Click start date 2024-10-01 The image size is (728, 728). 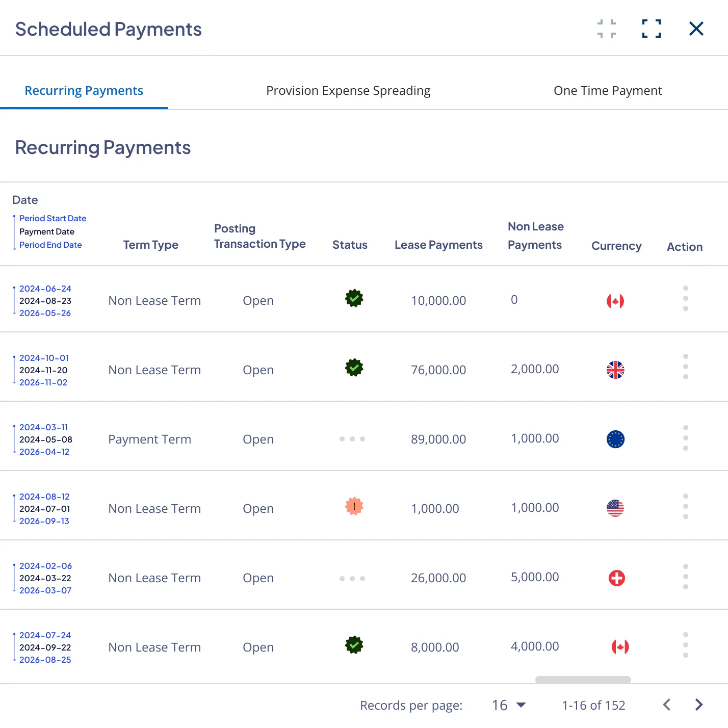[x=44, y=358]
